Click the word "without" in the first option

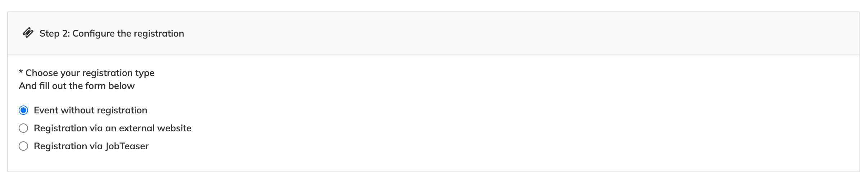pos(77,110)
